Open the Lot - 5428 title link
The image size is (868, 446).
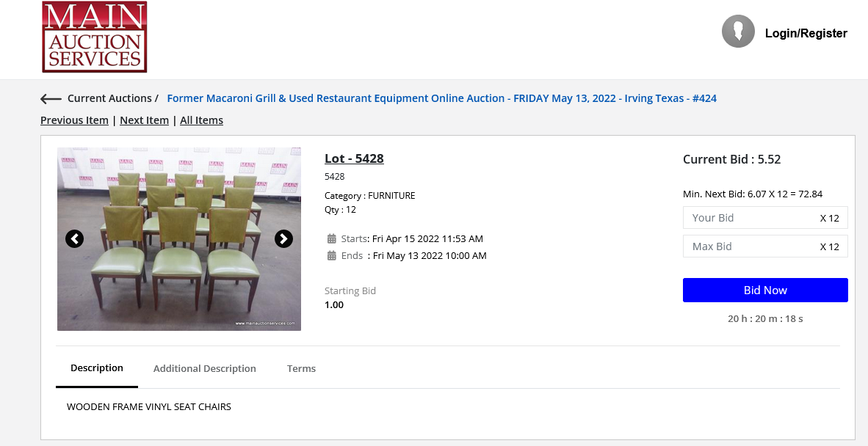[354, 158]
